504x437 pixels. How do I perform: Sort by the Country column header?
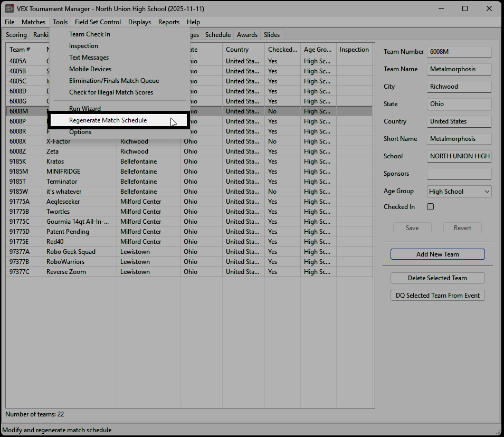coord(243,50)
